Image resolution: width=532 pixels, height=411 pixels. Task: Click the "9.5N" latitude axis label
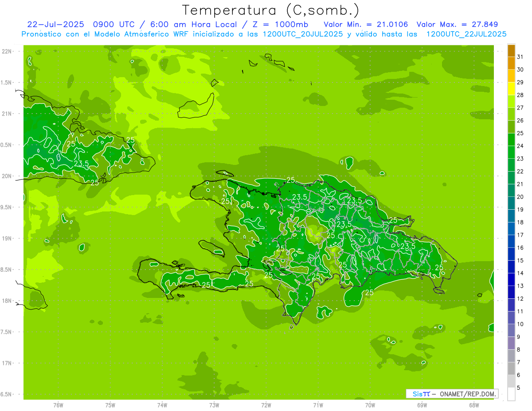click(7, 207)
